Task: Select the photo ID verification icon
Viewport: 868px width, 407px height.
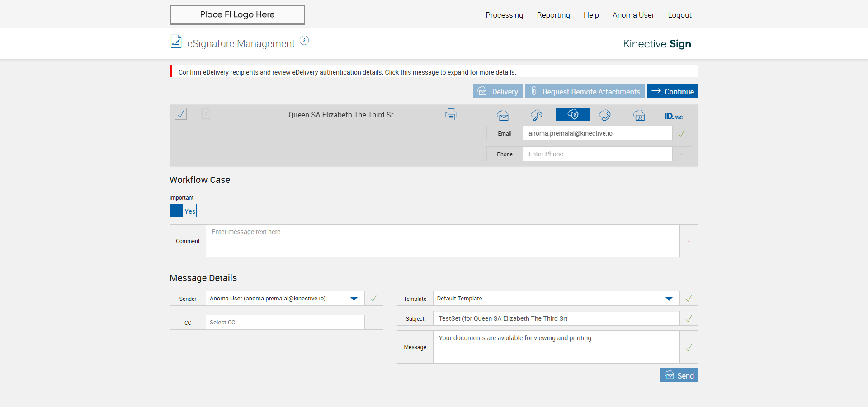Action: tap(639, 115)
